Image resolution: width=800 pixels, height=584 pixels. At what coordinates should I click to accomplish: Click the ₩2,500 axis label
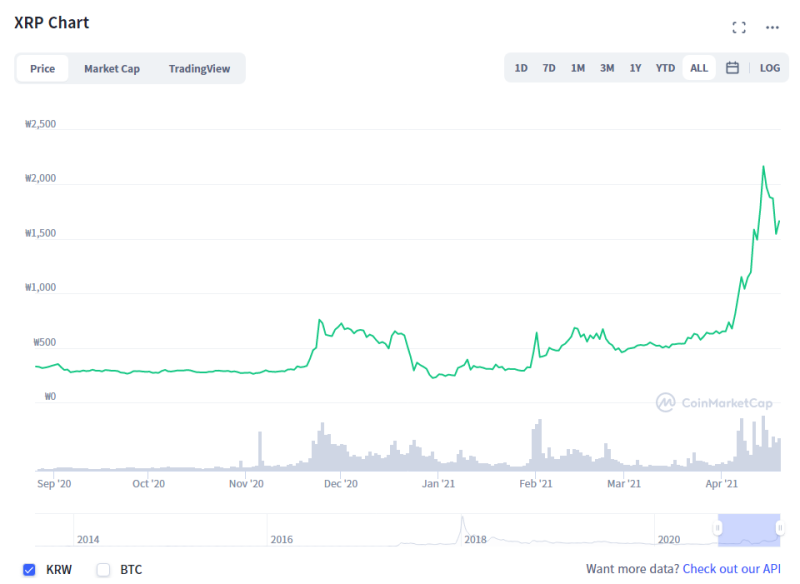tap(40, 124)
